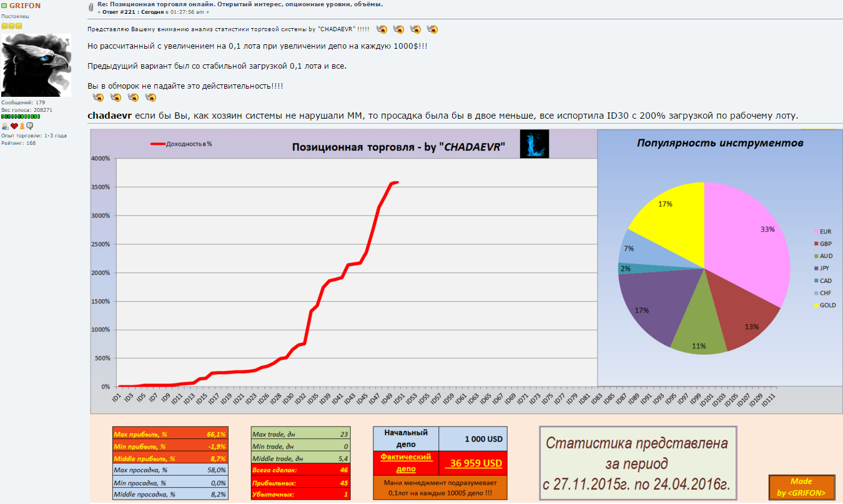
Task: Click the orange money management note box
Action: [x=440, y=488]
